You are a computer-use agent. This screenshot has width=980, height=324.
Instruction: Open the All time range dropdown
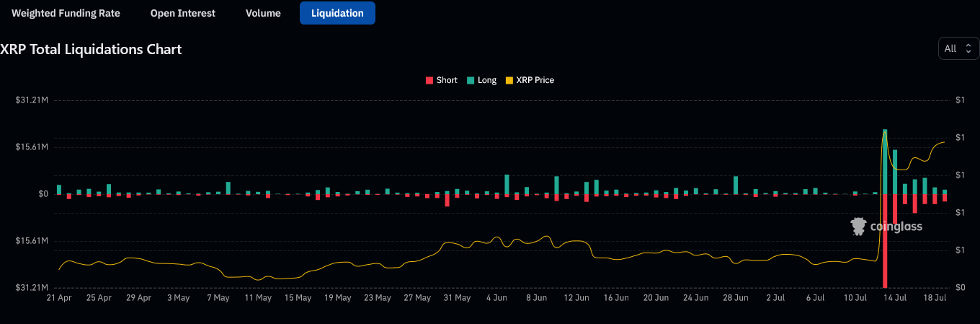point(958,48)
